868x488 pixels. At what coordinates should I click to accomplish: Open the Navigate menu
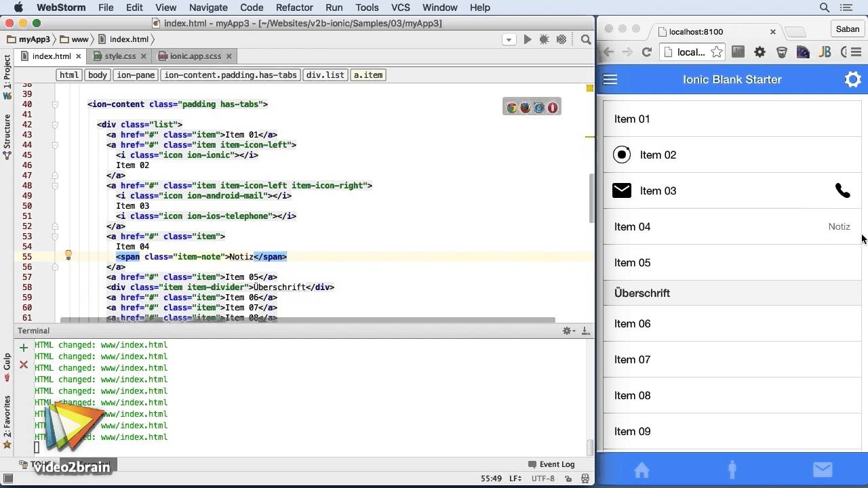(208, 7)
